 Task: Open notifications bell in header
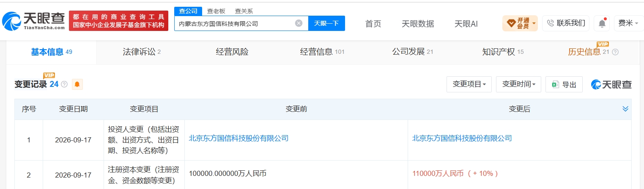click(x=602, y=23)
